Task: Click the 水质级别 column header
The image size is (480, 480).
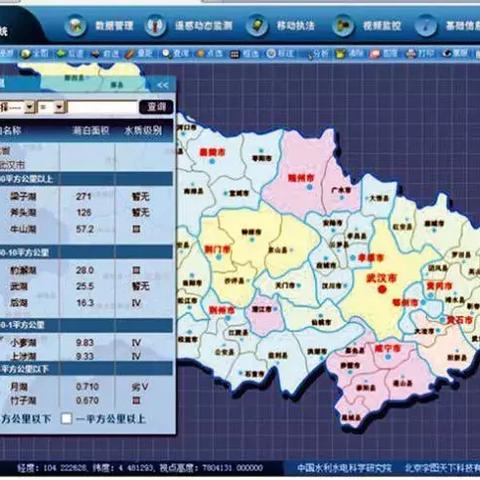Action: (x=143, y=130)
